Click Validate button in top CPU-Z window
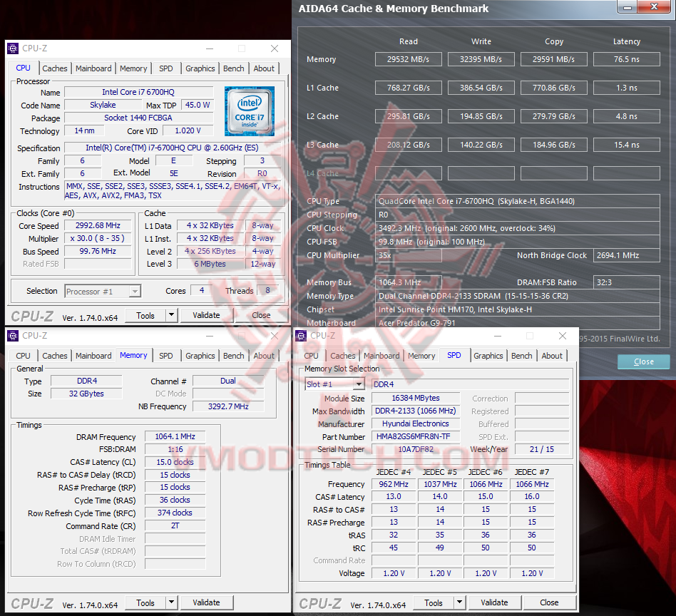 (x=207, y=315)
